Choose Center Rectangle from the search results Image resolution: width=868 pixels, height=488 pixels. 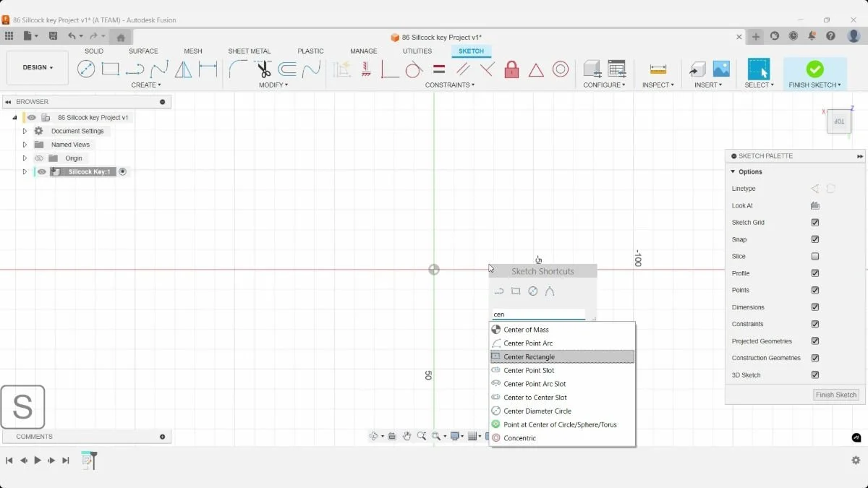tap(562, 357)
